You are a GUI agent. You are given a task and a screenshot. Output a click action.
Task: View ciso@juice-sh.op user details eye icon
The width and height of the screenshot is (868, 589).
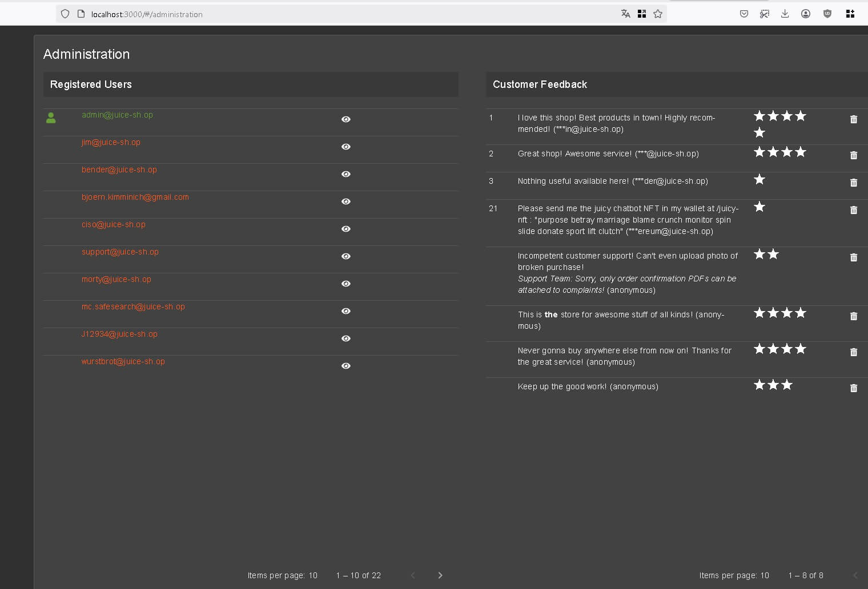345,229
